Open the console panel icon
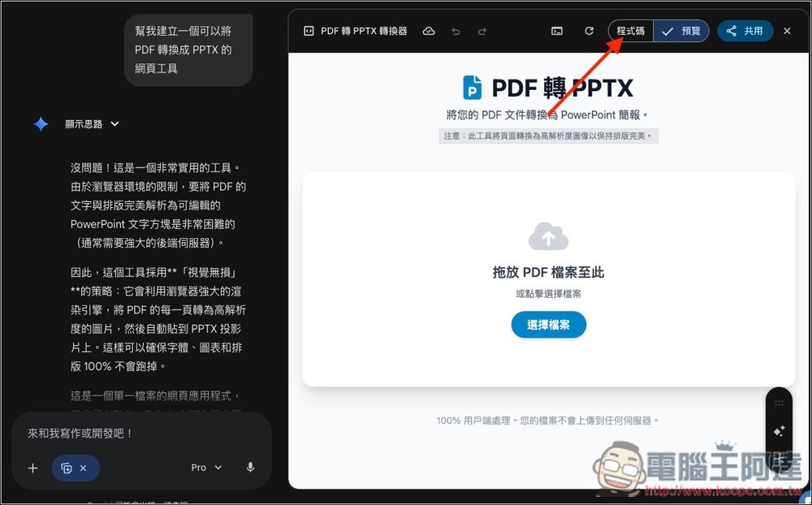The width and height of the screenshot is (812, 505). coord(557,31)
